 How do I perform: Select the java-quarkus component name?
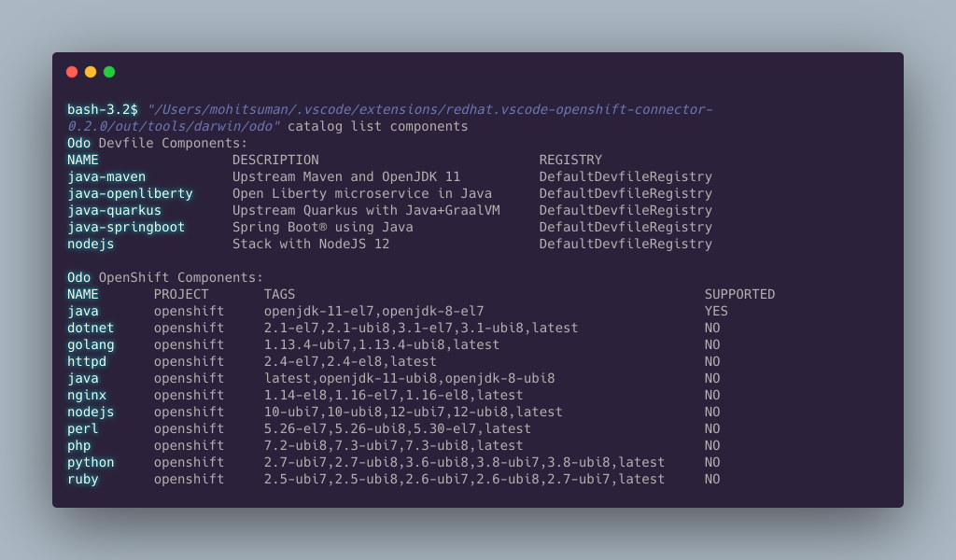tap(114, 210)
